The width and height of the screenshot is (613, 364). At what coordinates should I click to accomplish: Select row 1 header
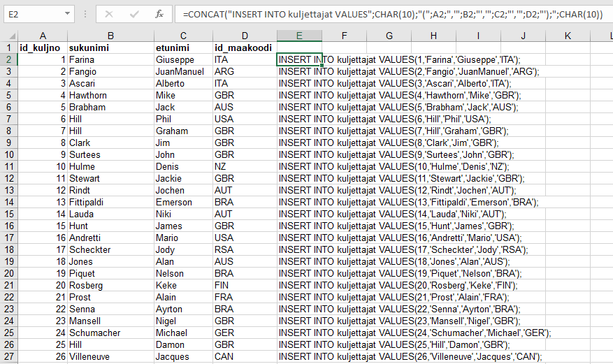8,48
